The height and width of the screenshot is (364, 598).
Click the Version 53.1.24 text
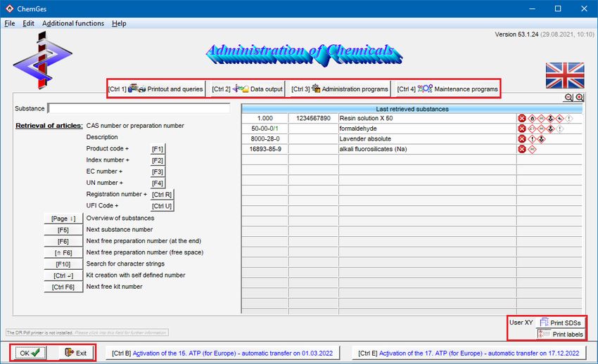[x=516, y=34]
